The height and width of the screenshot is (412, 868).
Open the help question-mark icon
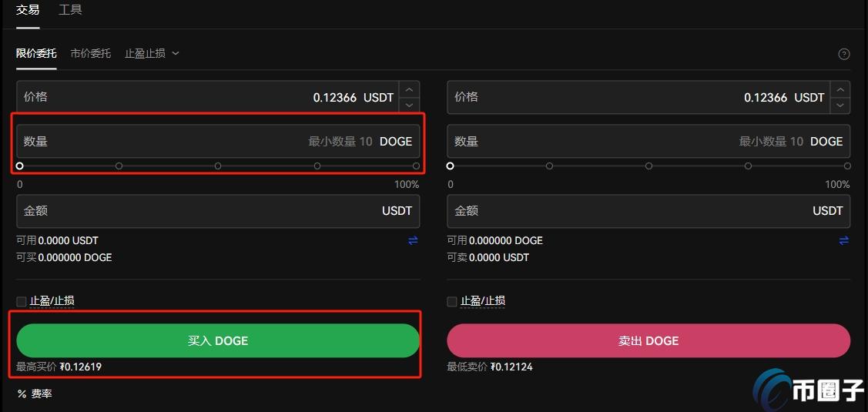click(843, 54)
